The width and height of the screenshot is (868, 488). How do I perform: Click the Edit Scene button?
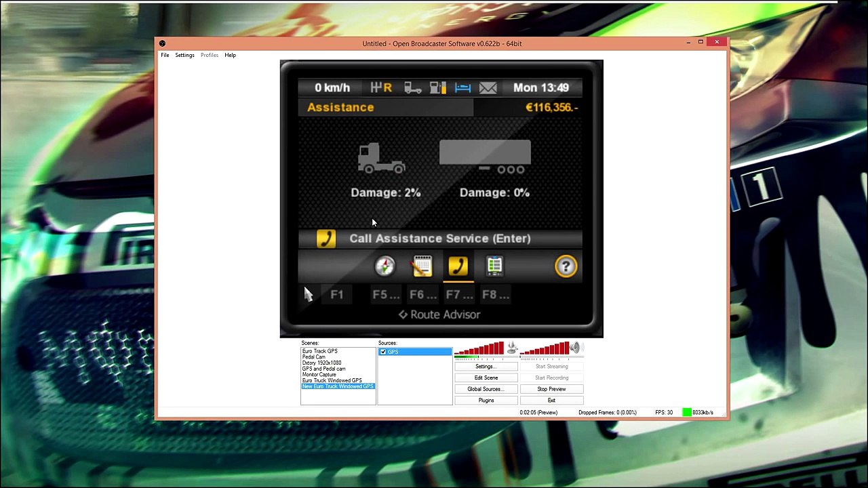point(486,378)
